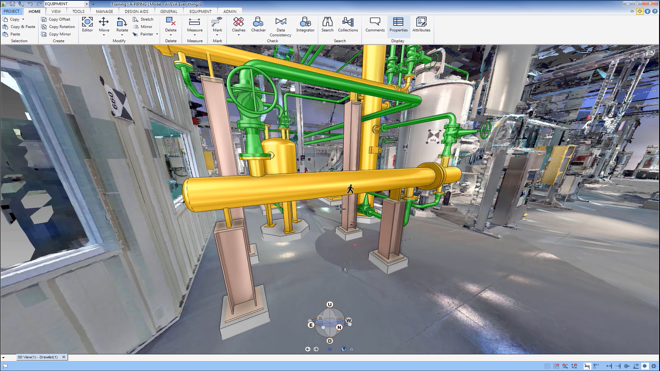The width and height of the screenshot is (660, 371).
Task: Expand the Move dropdown arrow
Action: 104,35
